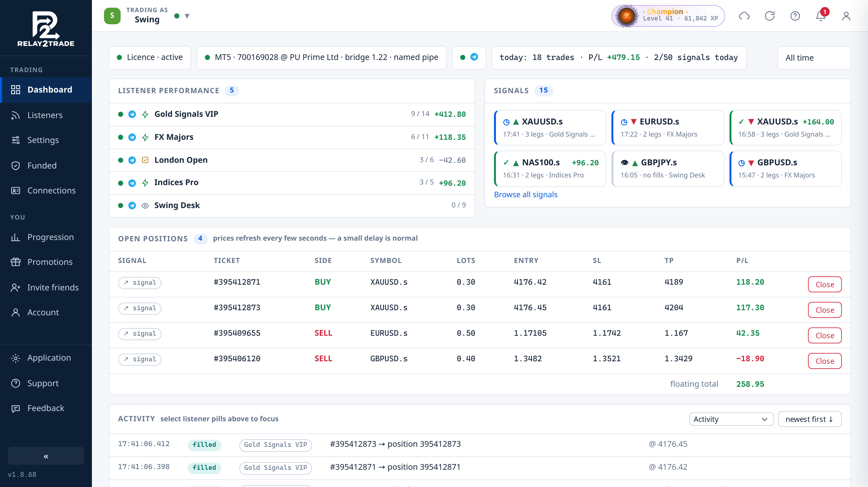
Task: Click Browse all signals link
Action: [526, 194]
